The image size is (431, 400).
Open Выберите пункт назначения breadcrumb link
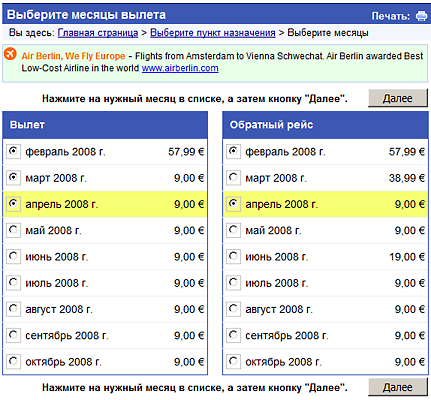(213, 33)
